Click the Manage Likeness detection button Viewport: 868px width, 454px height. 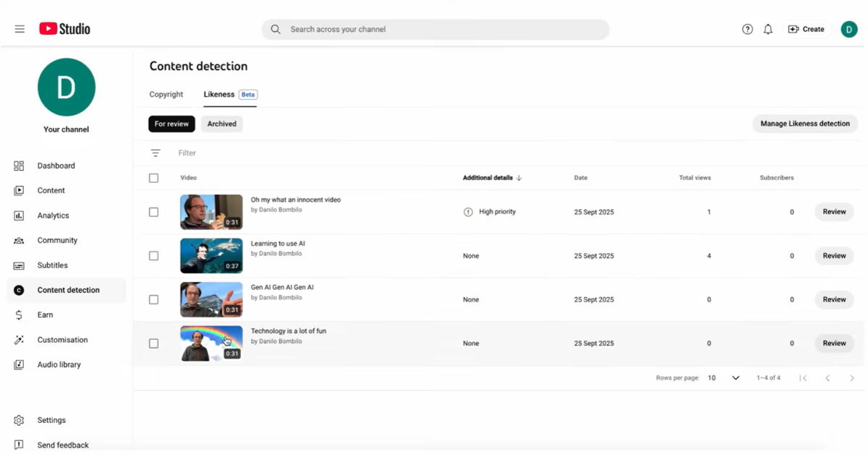[x=804, y=124]
